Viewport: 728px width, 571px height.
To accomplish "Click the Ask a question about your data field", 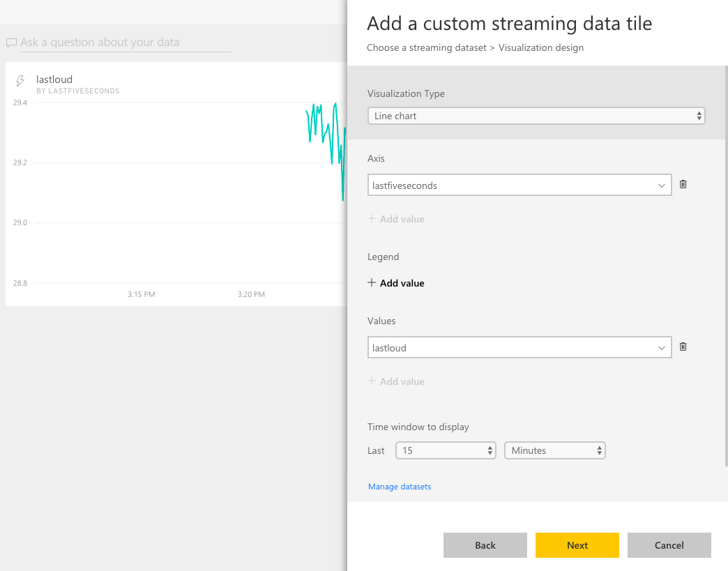I will click(x=119, y=43).
